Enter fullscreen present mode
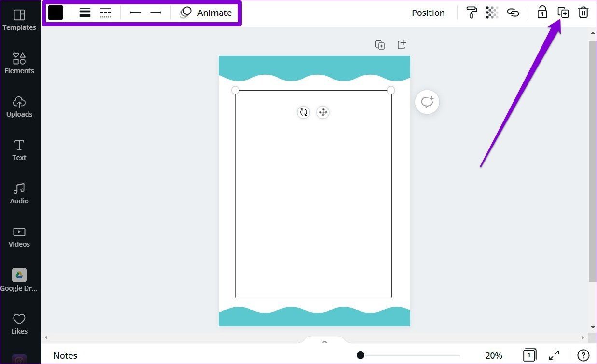The width and height of the screenshot is (597, 364). tap(554, 355)
